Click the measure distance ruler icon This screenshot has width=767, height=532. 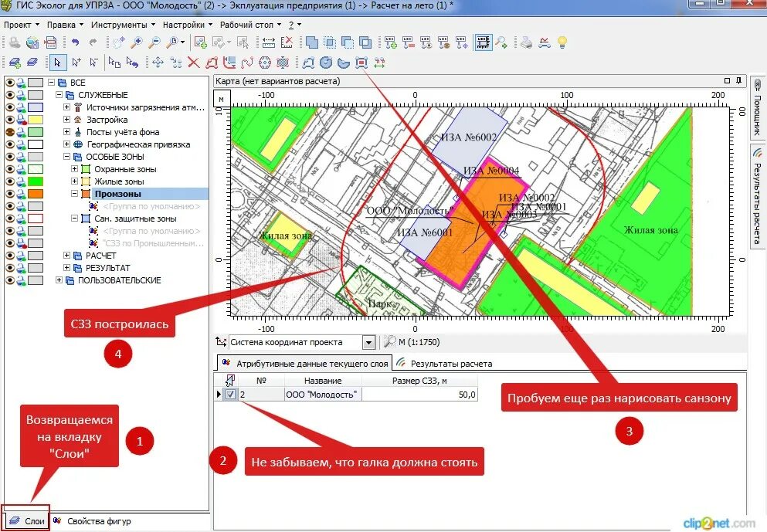click(x=269, y=42)
